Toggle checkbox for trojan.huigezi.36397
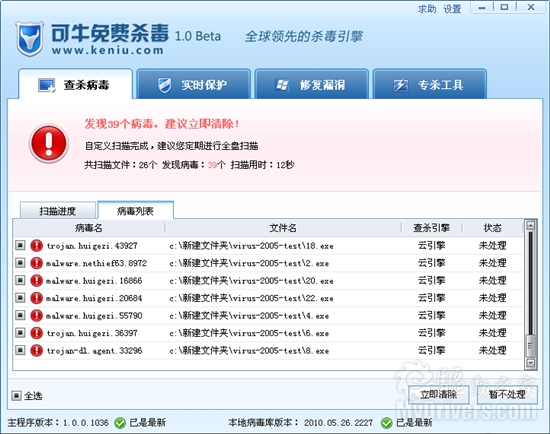The width and height of the screenshot is (550, 434). pyautogui.click(x=20, y=333)
